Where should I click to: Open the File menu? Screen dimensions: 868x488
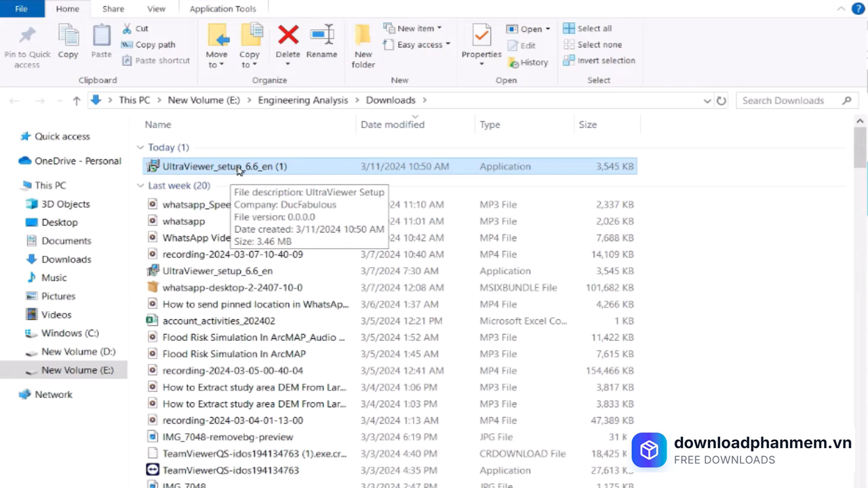point(21,8)
